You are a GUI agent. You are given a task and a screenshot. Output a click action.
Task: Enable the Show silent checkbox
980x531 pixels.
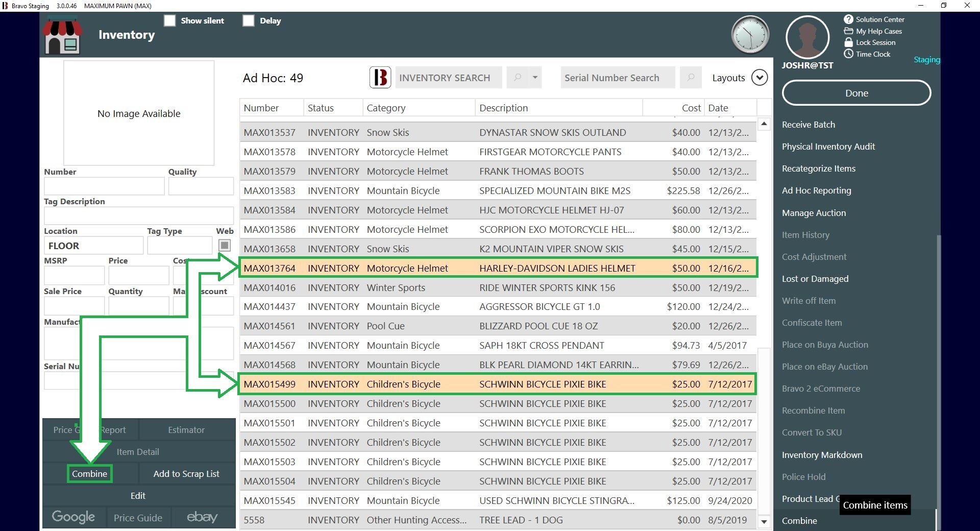[169, 20]
